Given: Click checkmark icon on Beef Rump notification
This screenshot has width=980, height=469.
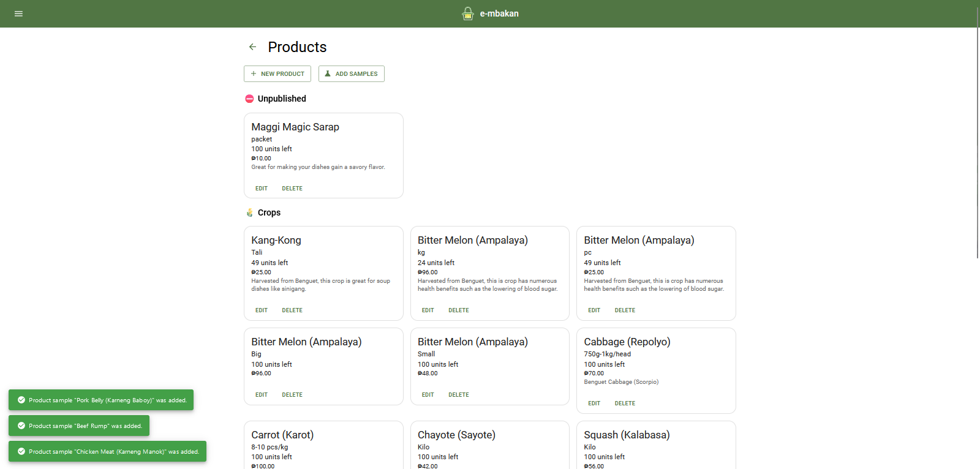Looking at the screenshot, I should [x=21, y=426].
